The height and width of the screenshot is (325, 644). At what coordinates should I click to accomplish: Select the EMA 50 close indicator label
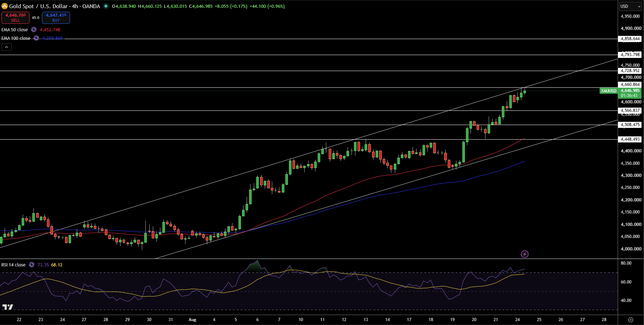[x=15, y=29]
